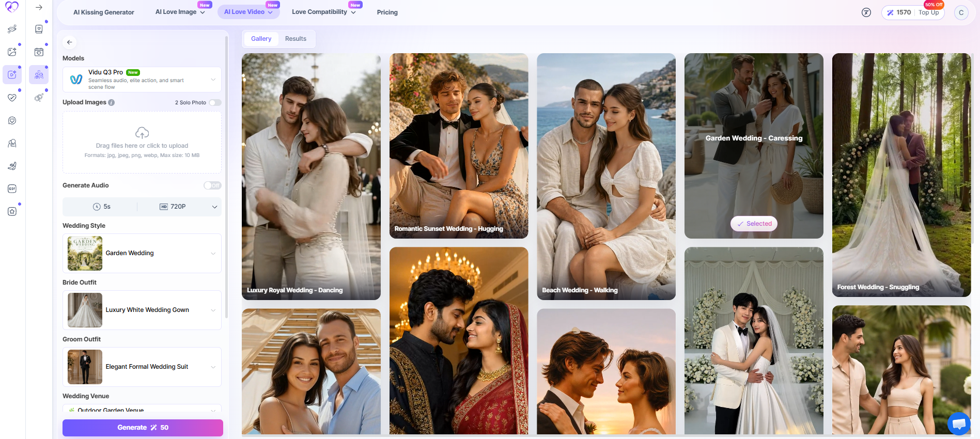Select the sunset couple with dark-haired woman card
The width and height of the screenshot is (980, 439).
tap(606, 372)
